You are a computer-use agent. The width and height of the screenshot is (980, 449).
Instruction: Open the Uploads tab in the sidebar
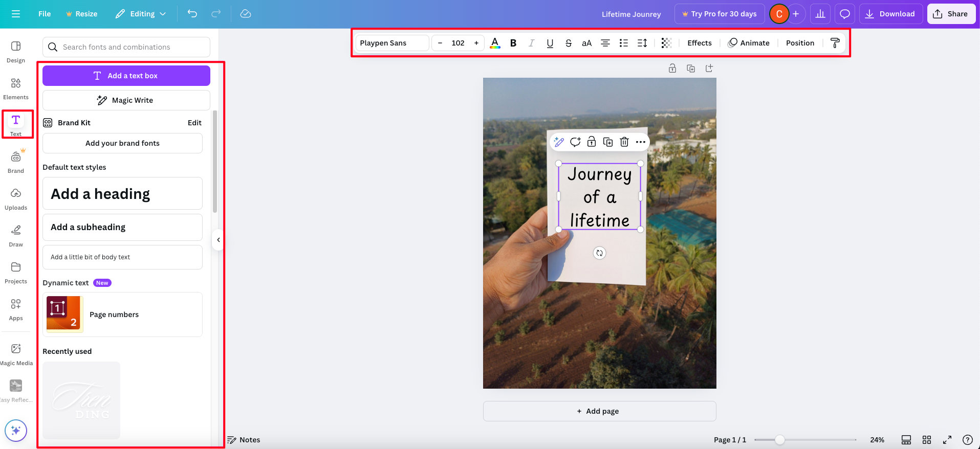(16, 199)
